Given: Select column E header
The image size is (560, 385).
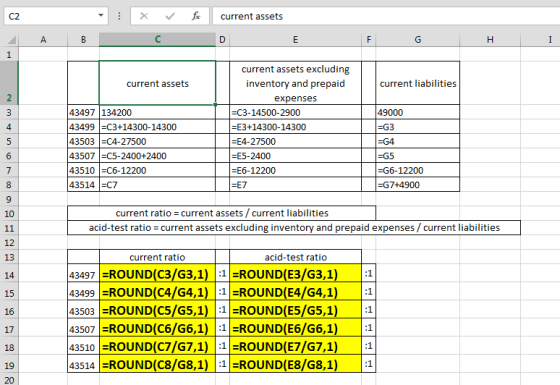Looking at the screenshot, I should pyautogui.click(x=295, y=40).
